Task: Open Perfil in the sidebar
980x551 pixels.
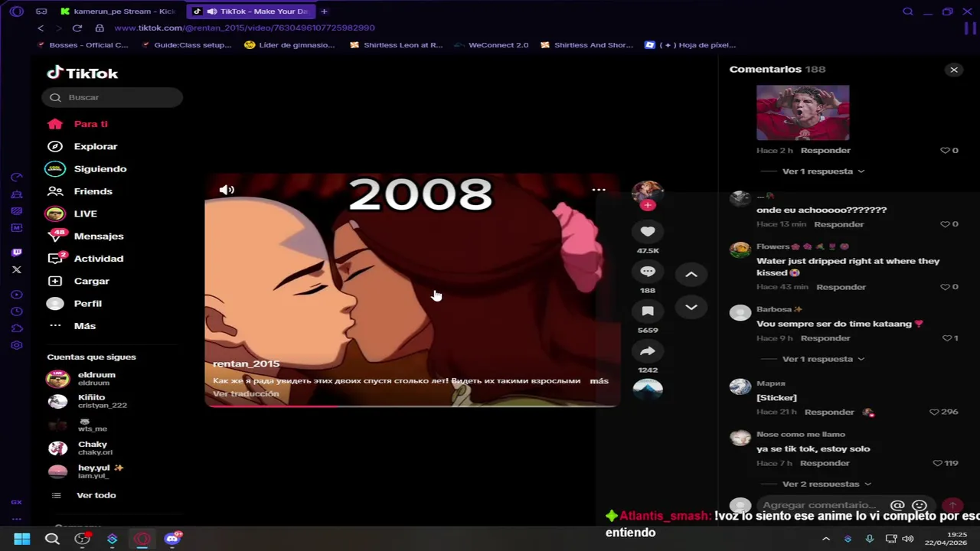Action: (x=87, y=303)
